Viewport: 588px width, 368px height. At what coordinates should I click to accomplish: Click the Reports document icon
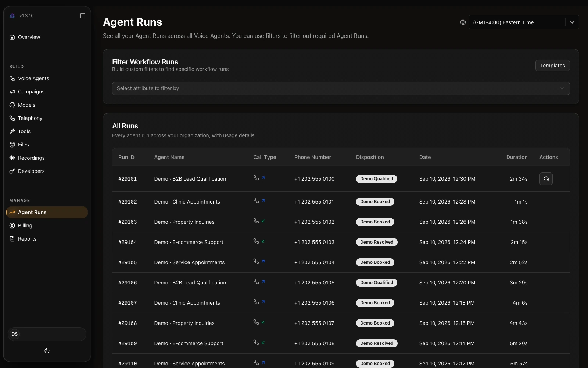[12, 239]
